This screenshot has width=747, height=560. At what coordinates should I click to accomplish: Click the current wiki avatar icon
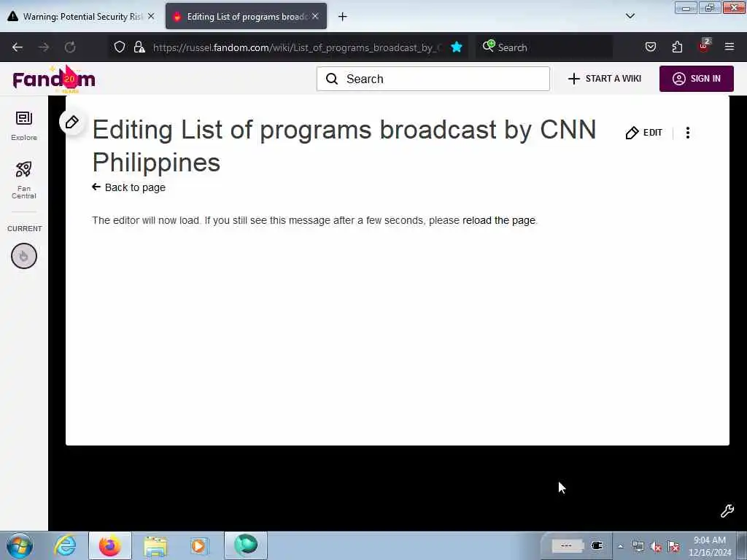pyautogui.click(x=24, y=256)
